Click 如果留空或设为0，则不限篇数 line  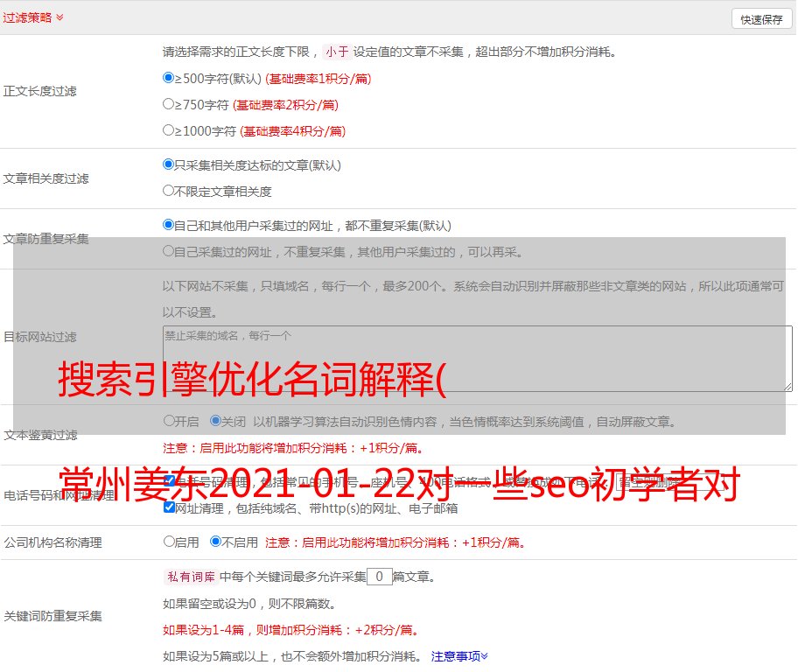point(249,605)
